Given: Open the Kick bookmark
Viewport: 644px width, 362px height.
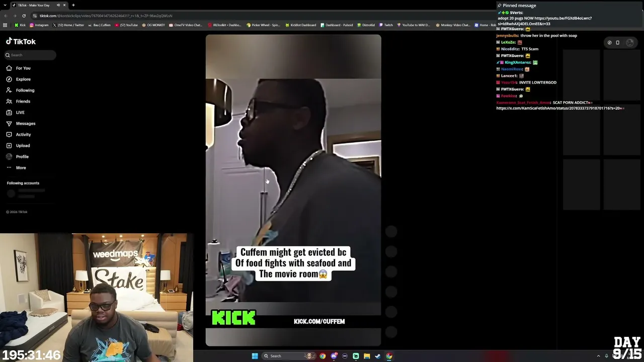Looking at the screenshot, I should click(20, 25).
